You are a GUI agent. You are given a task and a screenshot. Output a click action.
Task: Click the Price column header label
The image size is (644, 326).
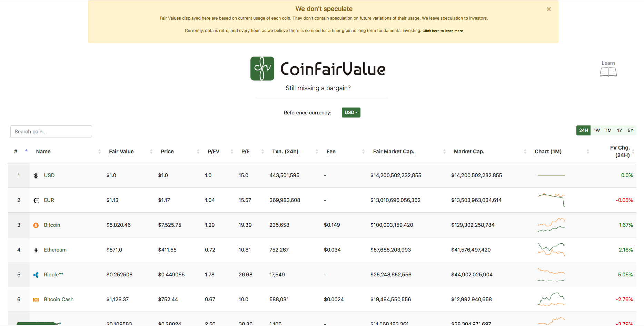(167, 152)
